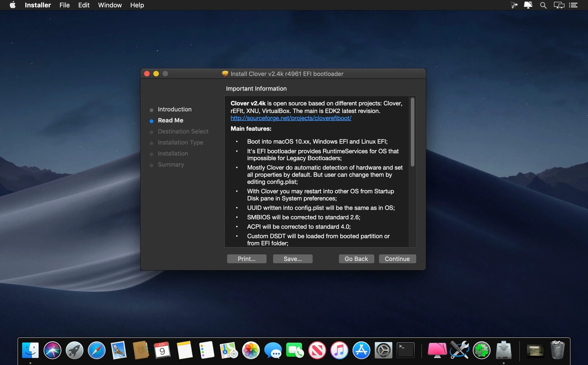Image resolution: width=588 pixels, height=365 pixels.
Task: Click the Save... button
Action: coord(293,259)
